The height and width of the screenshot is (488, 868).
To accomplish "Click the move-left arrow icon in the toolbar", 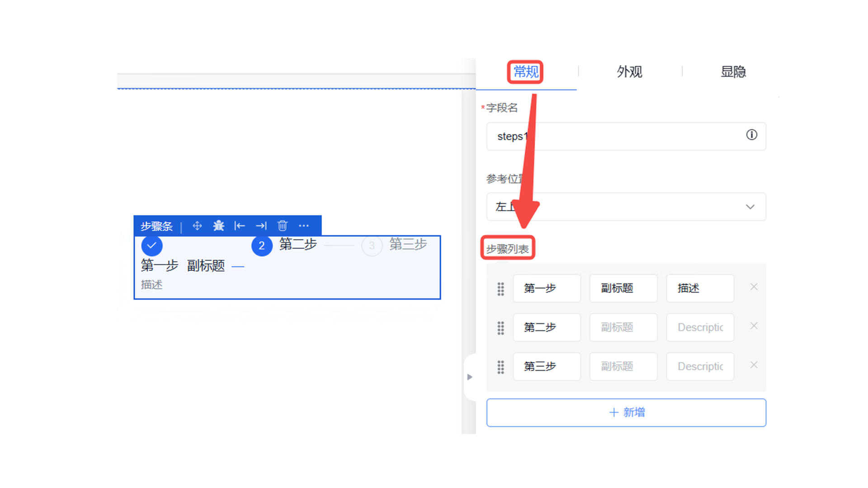I will click(240, 225).
